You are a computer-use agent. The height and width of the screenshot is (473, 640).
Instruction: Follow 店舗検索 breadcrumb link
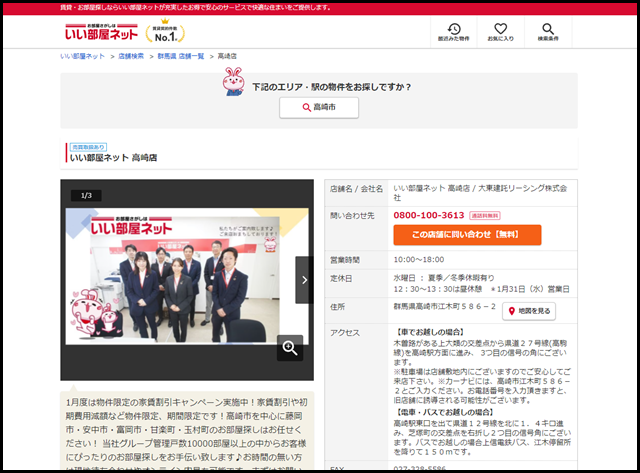131,56
